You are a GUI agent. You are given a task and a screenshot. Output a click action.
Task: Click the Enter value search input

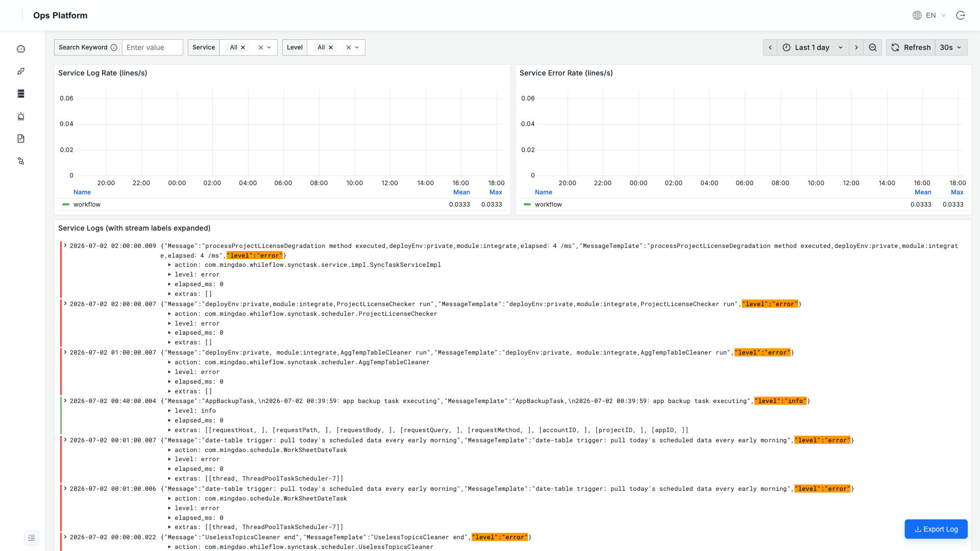(153, 47)
